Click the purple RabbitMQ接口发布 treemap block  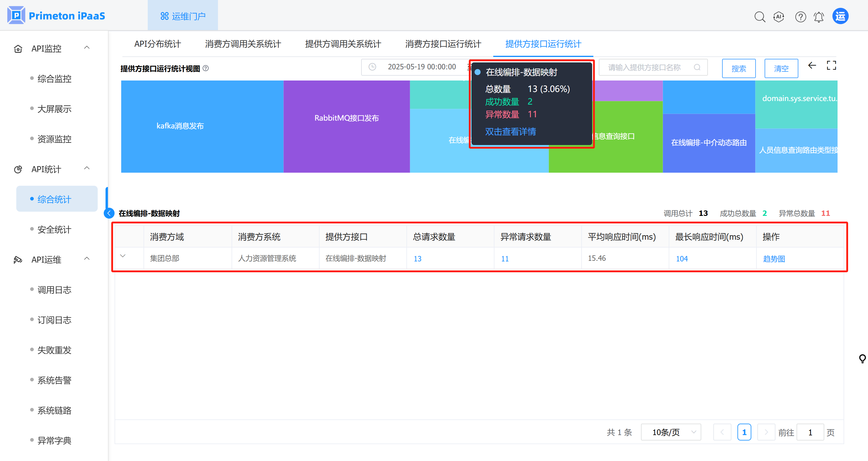tap(346, 126)
